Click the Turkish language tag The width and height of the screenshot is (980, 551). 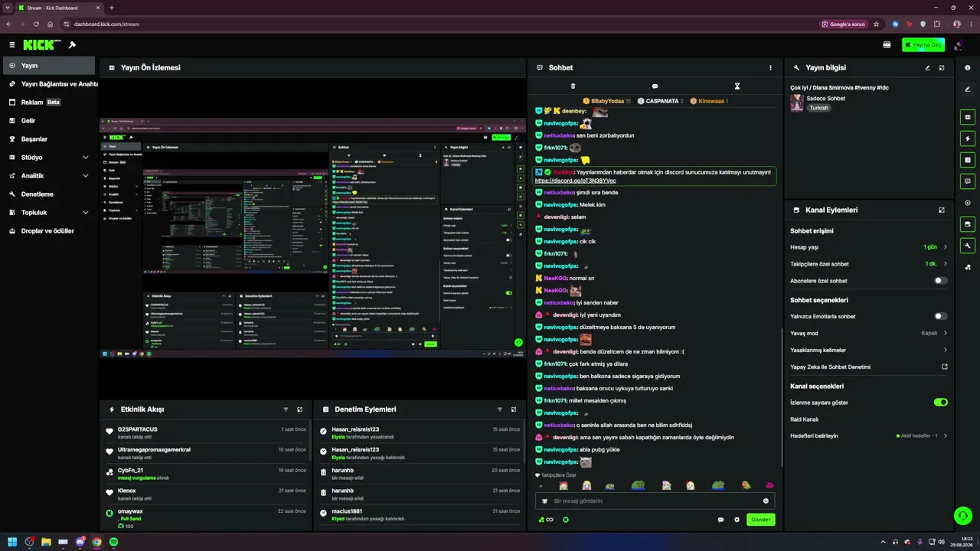pyautogui.click(x=819, y=108)
